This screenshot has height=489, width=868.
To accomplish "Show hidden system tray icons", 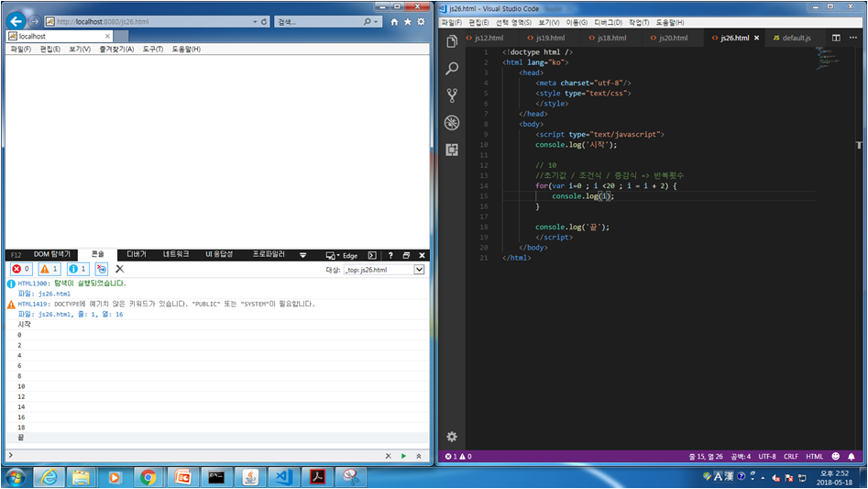I will click(x=763, y=477).
